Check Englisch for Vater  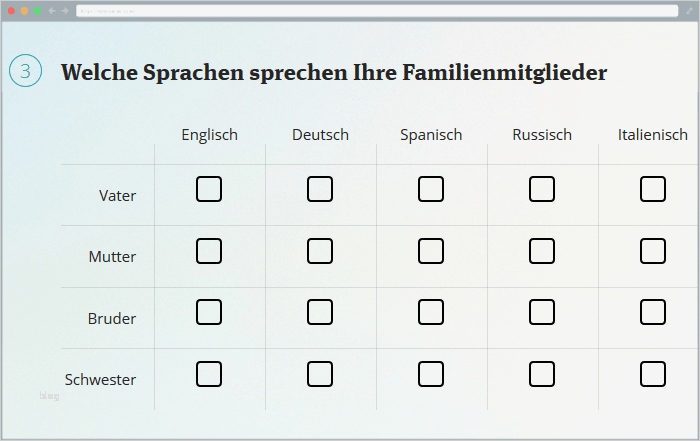[209, 189]
